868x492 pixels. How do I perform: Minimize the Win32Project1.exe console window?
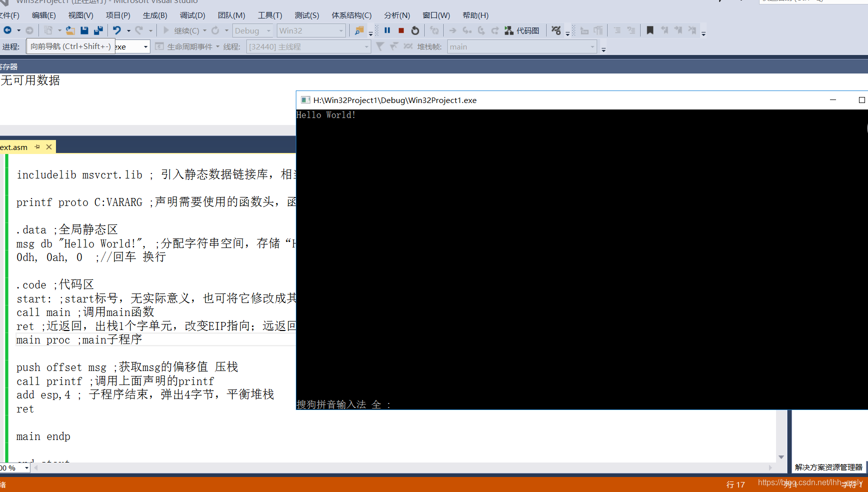point(833,100)
